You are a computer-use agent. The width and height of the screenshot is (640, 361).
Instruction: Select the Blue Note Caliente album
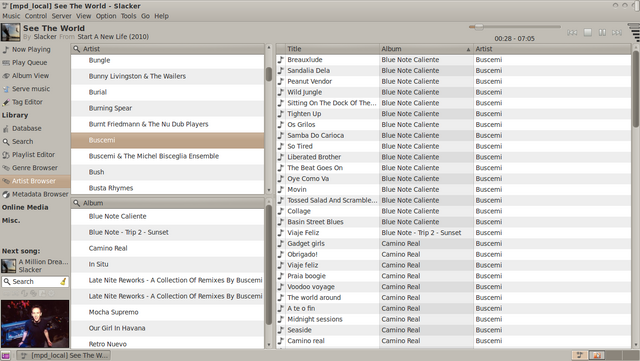[x=167, y=216]
